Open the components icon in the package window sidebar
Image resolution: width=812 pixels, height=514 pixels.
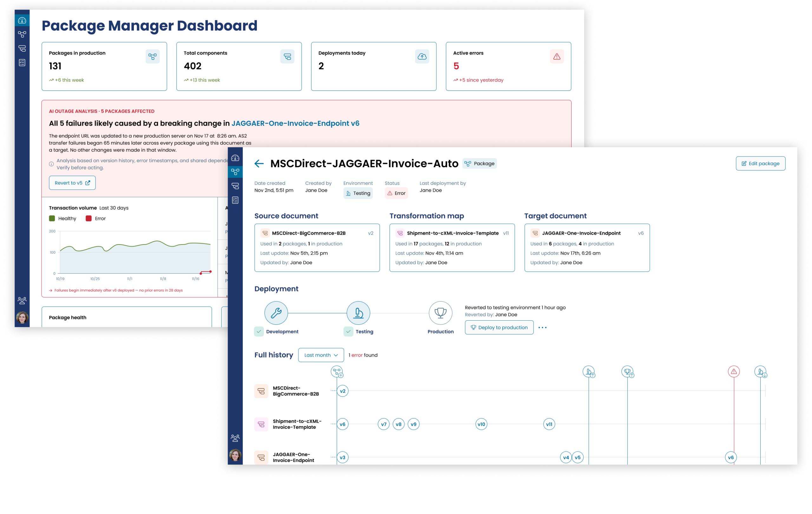pos(235,186)
